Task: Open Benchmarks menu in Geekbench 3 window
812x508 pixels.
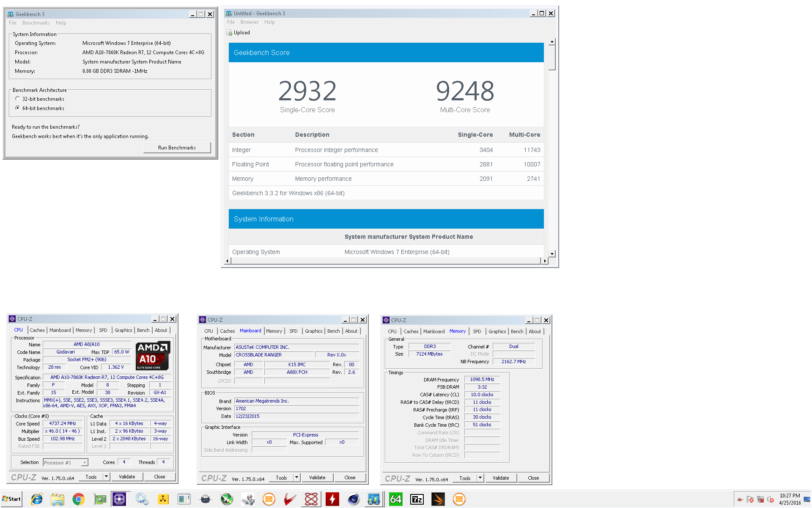Action: coord(36,23)
